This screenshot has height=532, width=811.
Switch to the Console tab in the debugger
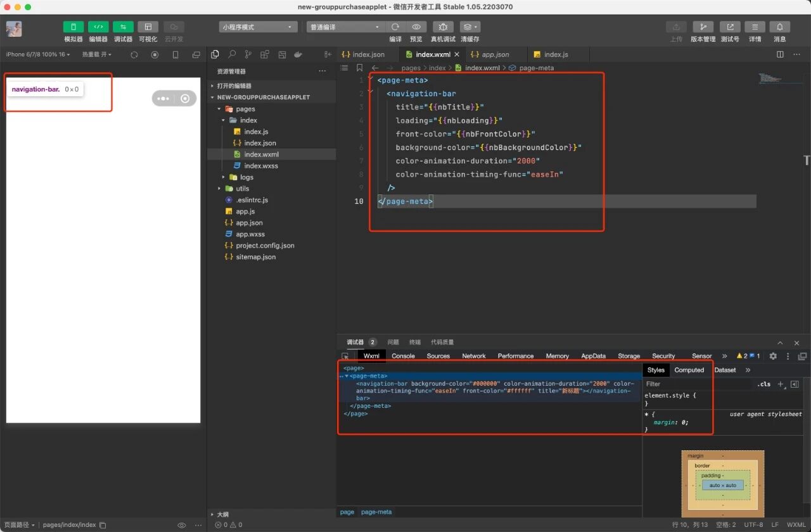click(x=403, y=356)
